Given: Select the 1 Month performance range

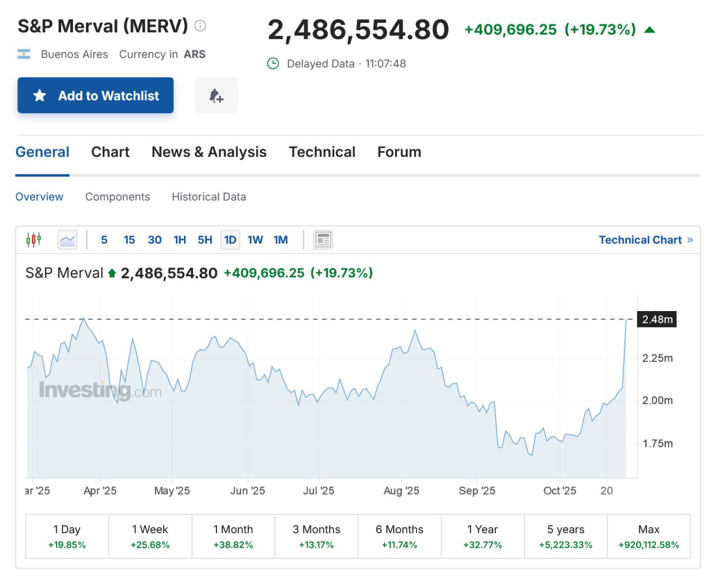Looking at the screenshot, I should pos(233,536).
